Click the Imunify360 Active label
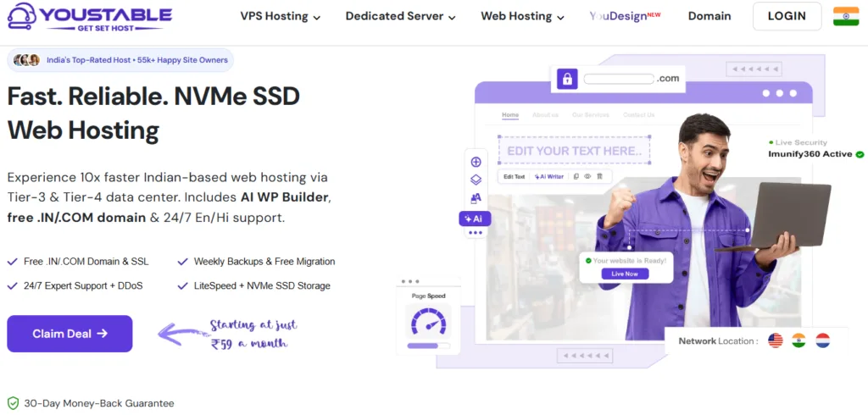Image resolution: width=868 pixels, height=415 pixels. tap(810, 154)
